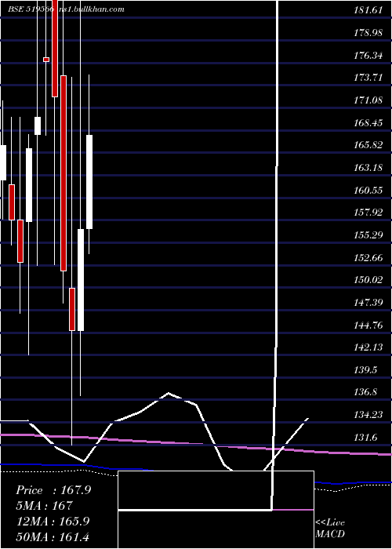Viewport: 392px width, 549px height.
Task: Click the 178.98 price axis label
Action: [368, 33]
